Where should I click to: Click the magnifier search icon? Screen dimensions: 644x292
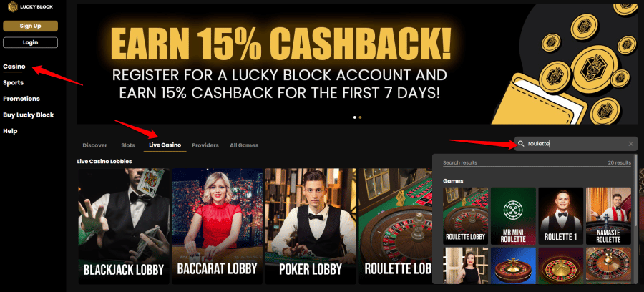coord(521,144)
